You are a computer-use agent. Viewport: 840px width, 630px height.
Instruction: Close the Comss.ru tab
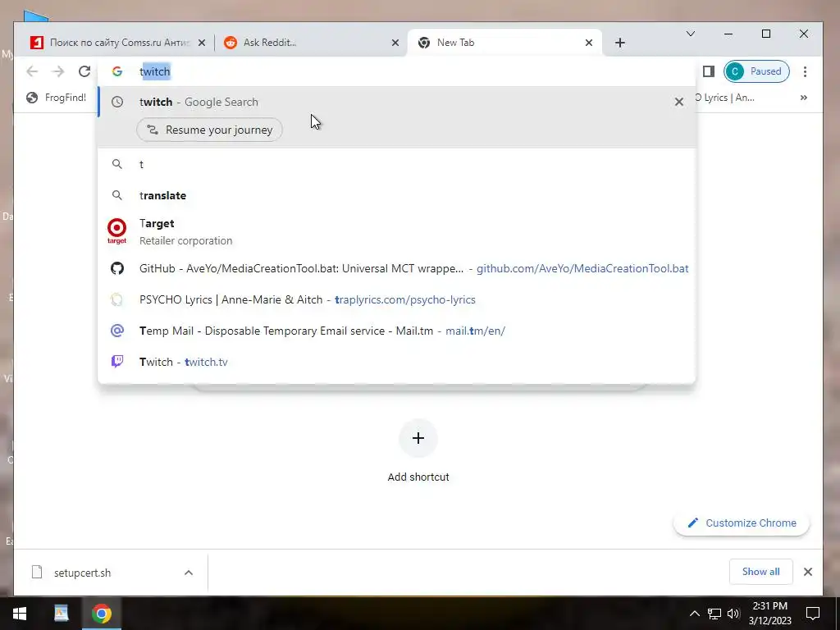202,43
